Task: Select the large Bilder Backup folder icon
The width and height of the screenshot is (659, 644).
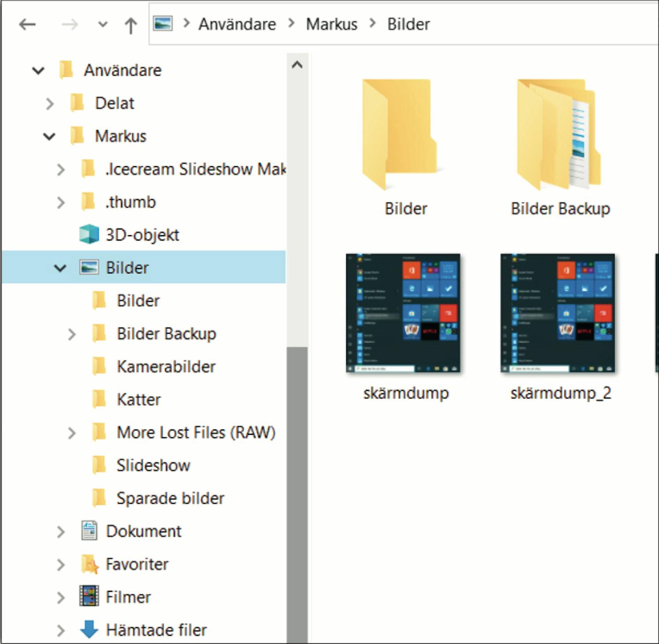Action: tap(559, 134)
